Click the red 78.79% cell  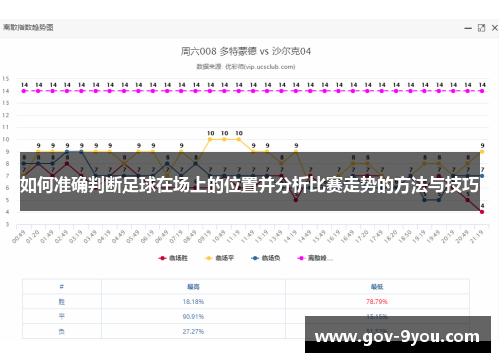click(x=377, y=302)
